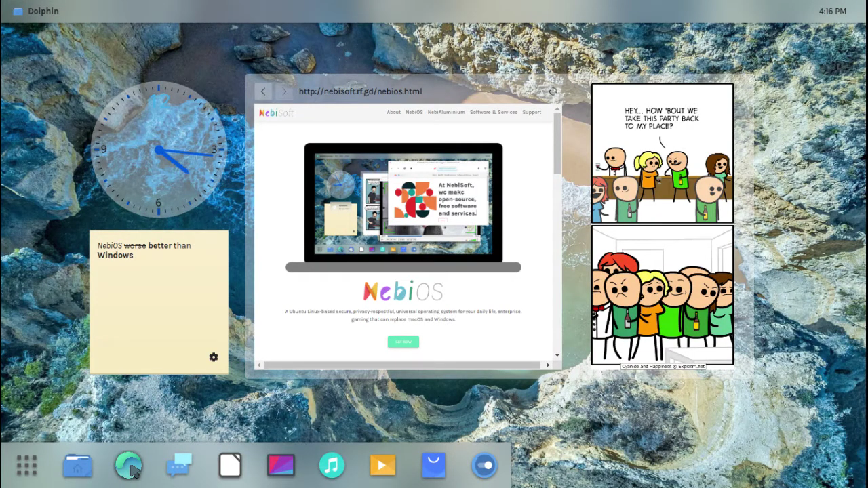Screen dimensions: 868x488
Task: Open the orange video player dock icon
Action: (x=382, y=466)
